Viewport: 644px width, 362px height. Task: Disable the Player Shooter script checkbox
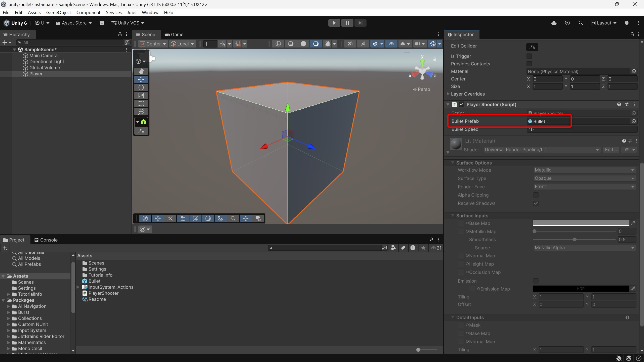tap(462, 104)
